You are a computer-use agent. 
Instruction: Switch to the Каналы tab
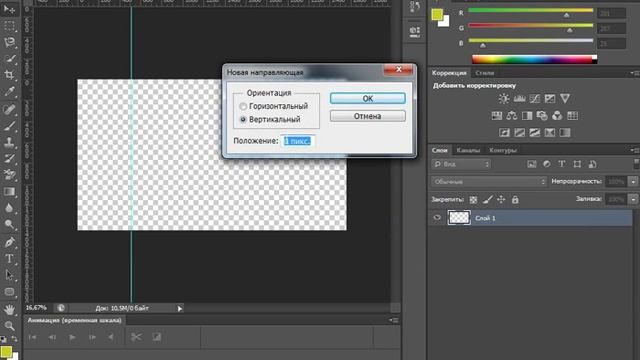pyautogui.click(x=468, y=150)
